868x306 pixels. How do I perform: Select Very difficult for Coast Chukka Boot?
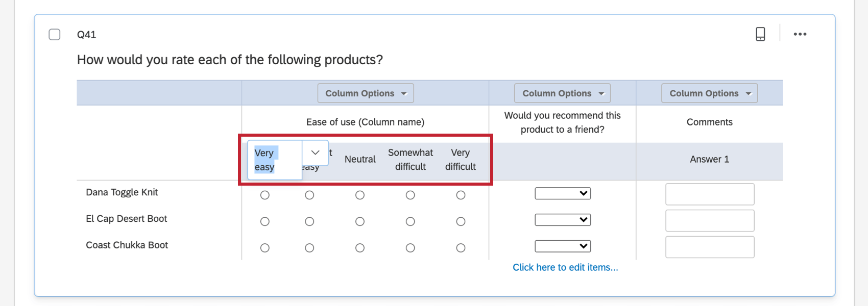461,248
